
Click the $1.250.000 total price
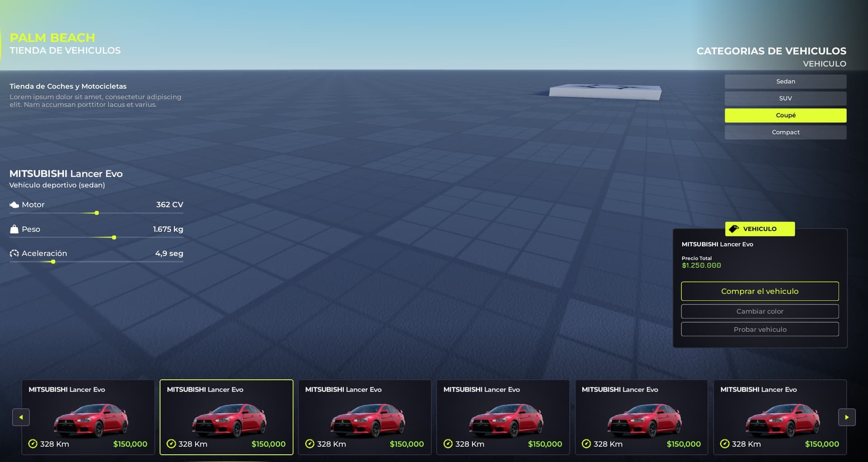(701, 265)
